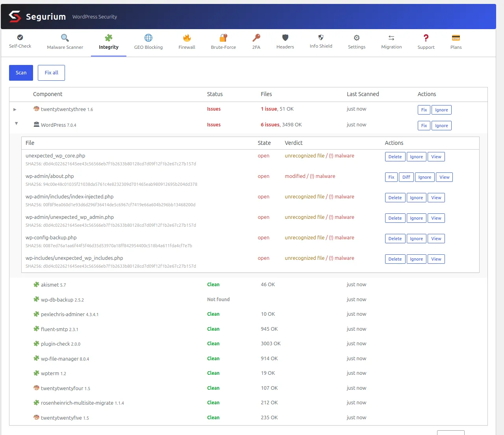This screenshot has width=504, height=435.
Task: Switch to the Headers tab label
Action: (285, 47)
